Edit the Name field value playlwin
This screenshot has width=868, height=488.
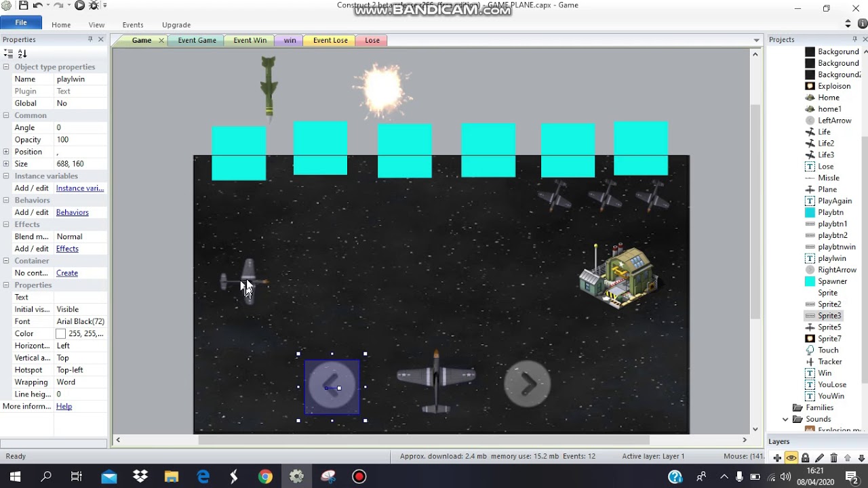80,79
